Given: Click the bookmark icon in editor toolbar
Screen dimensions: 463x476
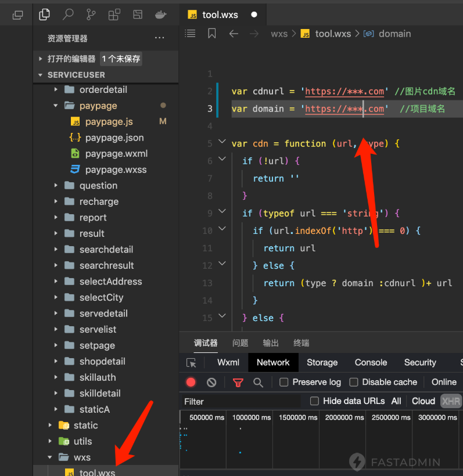Looking at the screenshot, I should [211, 34].
